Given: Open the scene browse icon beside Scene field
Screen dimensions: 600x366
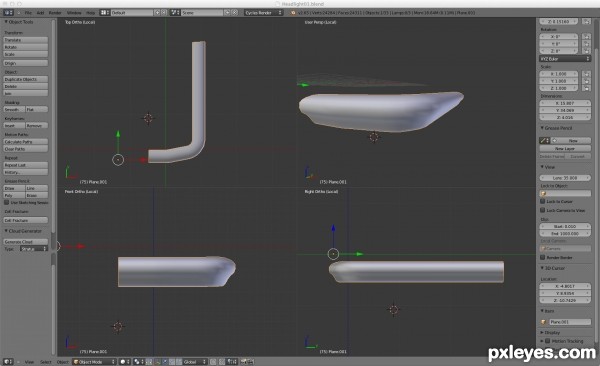Looking at the screenshot, I should [x=175, y=13].
